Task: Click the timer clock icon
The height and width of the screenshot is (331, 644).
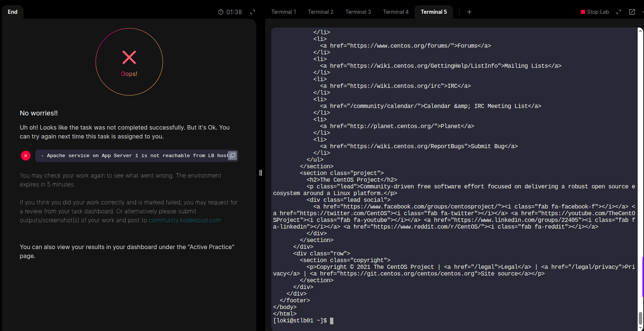Action: click(221, 12)
